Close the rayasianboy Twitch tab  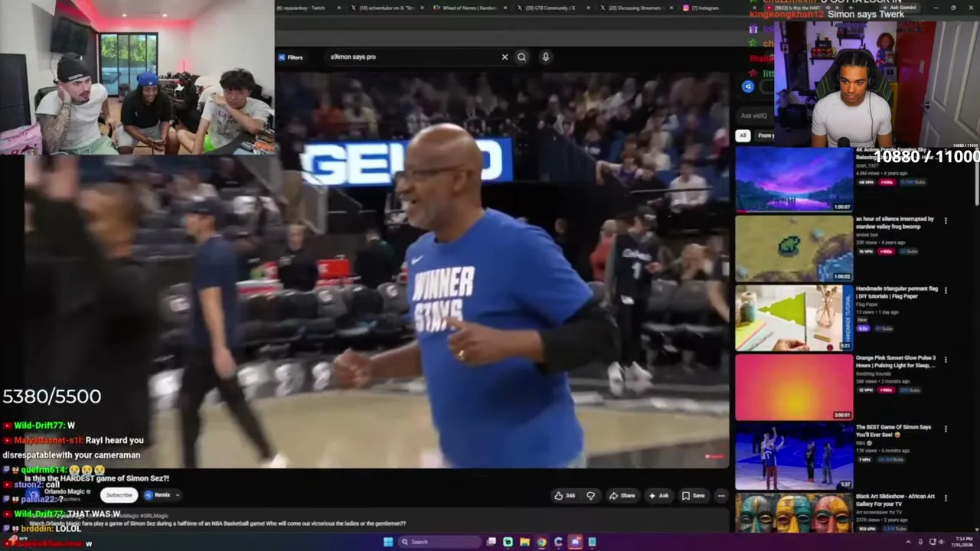coord(338,8)
